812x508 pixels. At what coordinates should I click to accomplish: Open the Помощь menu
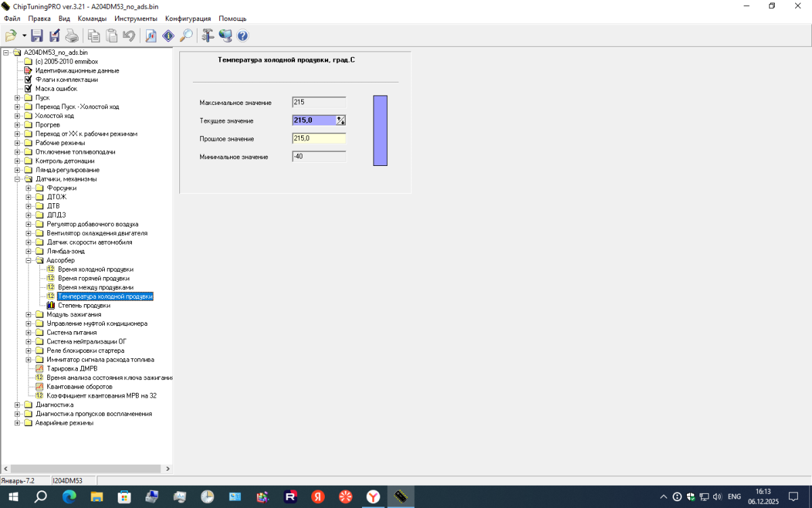tap(233, 18)
